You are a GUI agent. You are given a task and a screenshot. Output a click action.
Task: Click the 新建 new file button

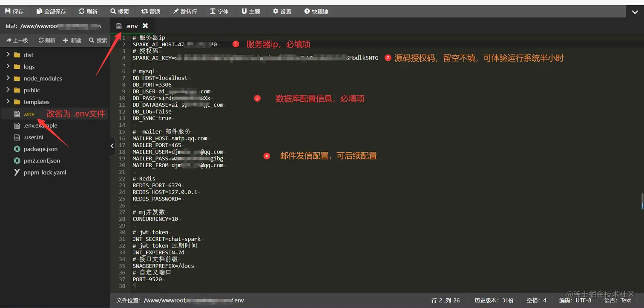click(x=71, y=40)
